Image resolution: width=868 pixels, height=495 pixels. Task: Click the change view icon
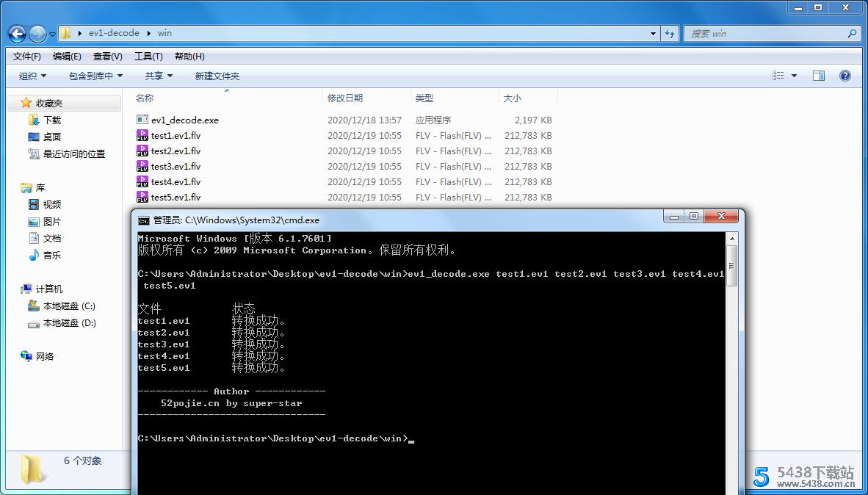pyautogui.click(x=778, y=76)
